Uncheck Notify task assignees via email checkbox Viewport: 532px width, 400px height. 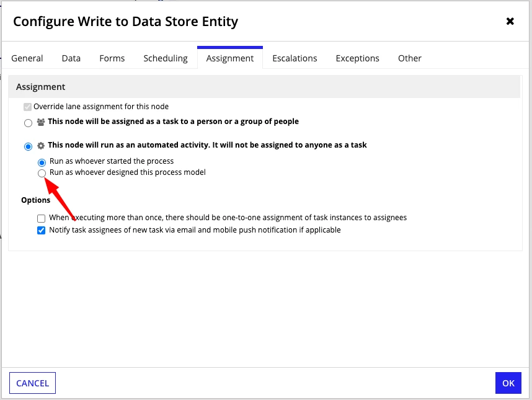(x=42, y=230)
